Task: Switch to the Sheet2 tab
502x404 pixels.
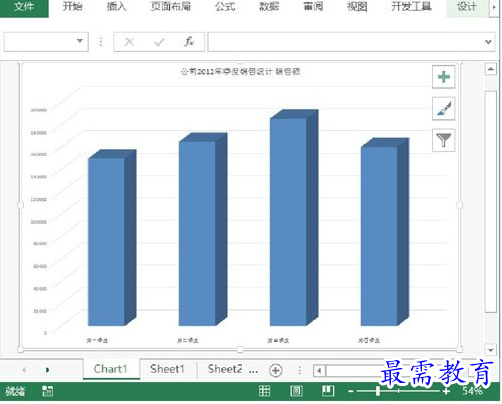Action: [225, 369]
